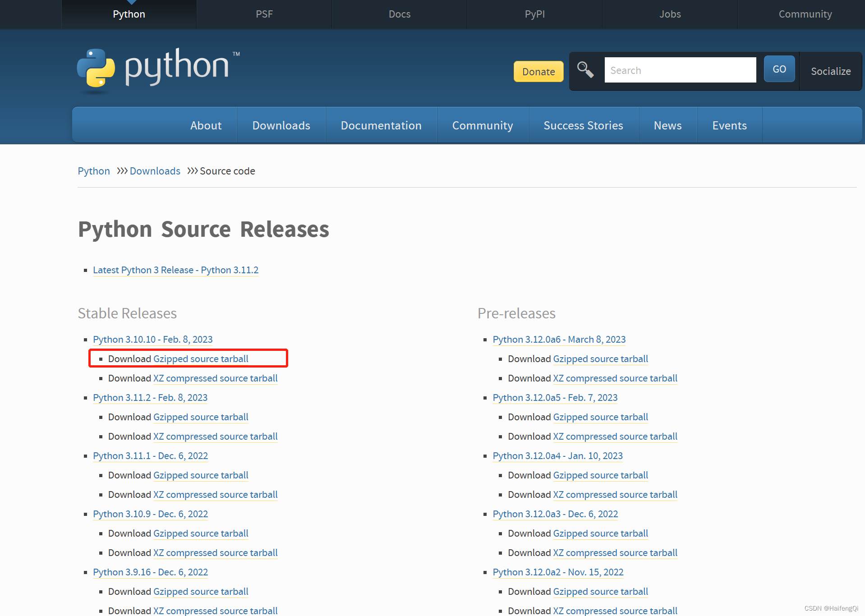Download Gzipped source tarball for Python 3.12.0a3
This screenshot has height=616, width=865.
pos(600,533)
